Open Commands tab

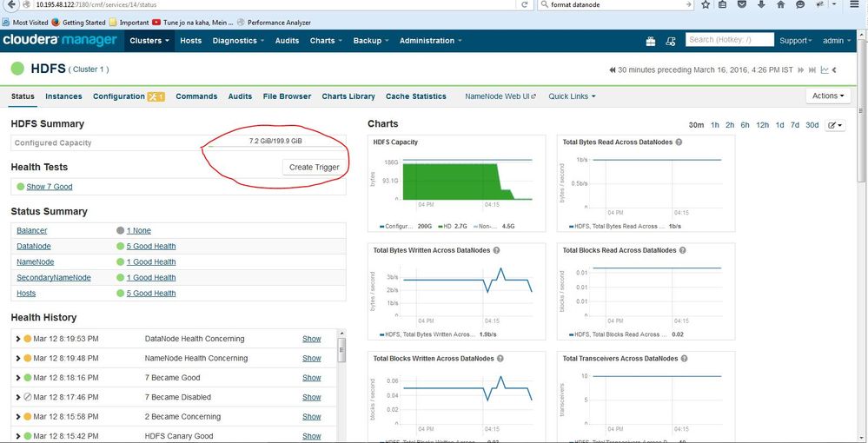tap(196, 96)
